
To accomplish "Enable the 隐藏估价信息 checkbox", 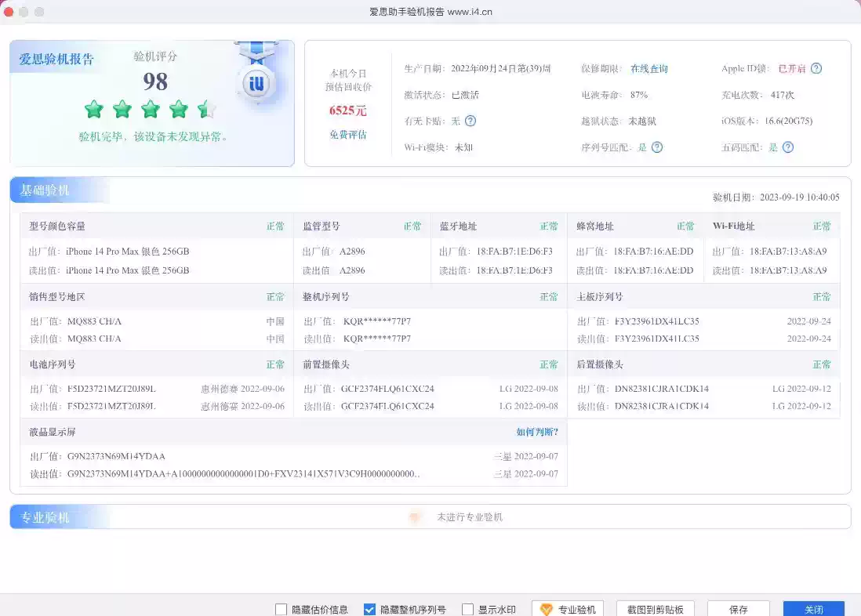I will tap(282, 610).
